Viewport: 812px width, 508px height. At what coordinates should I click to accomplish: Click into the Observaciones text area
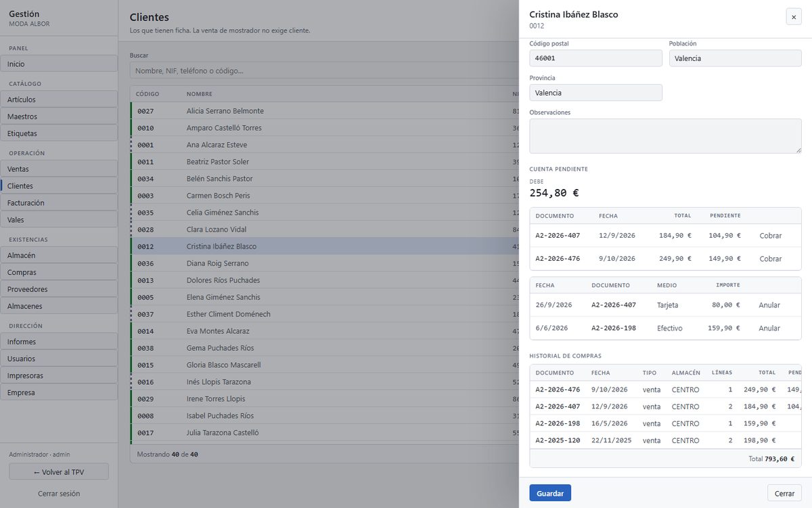[x=665, y=136]
